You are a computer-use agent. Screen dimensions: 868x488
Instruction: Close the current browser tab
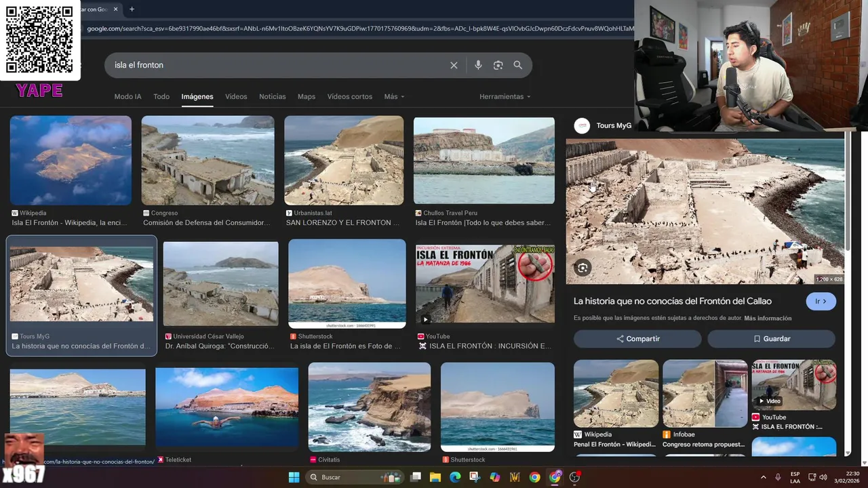116,9
